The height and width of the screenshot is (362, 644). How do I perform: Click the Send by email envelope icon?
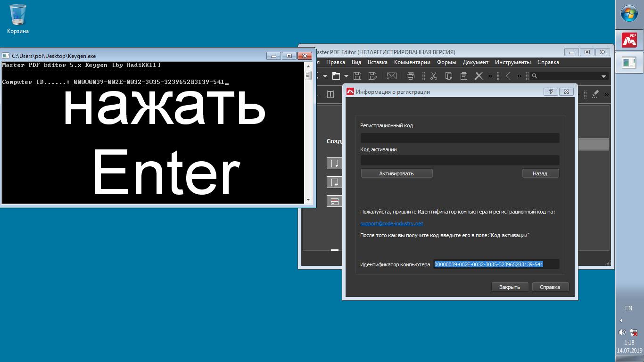coord(391,76)
